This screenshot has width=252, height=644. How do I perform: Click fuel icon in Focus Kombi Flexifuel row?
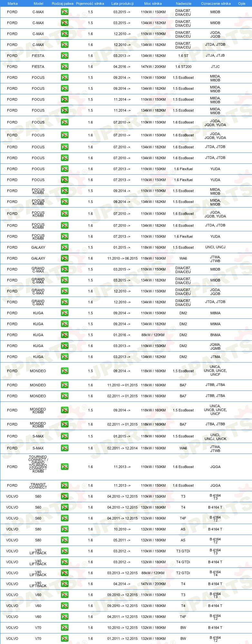pyautogui.click(x=64, y=236)
